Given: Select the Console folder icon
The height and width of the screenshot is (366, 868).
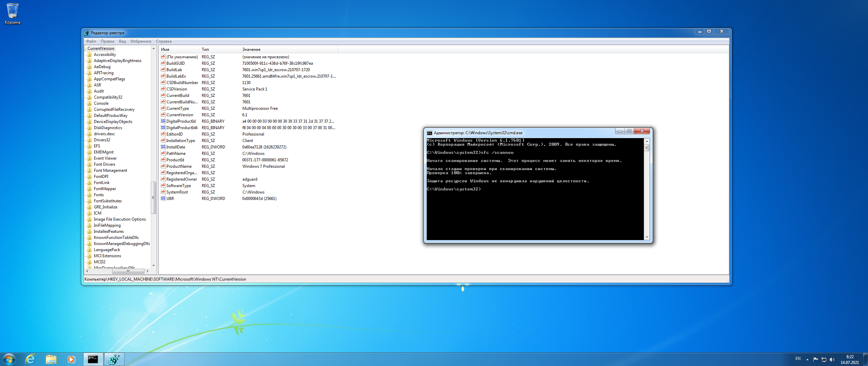Looking at the screenshot, I should [x=90, y=103].
